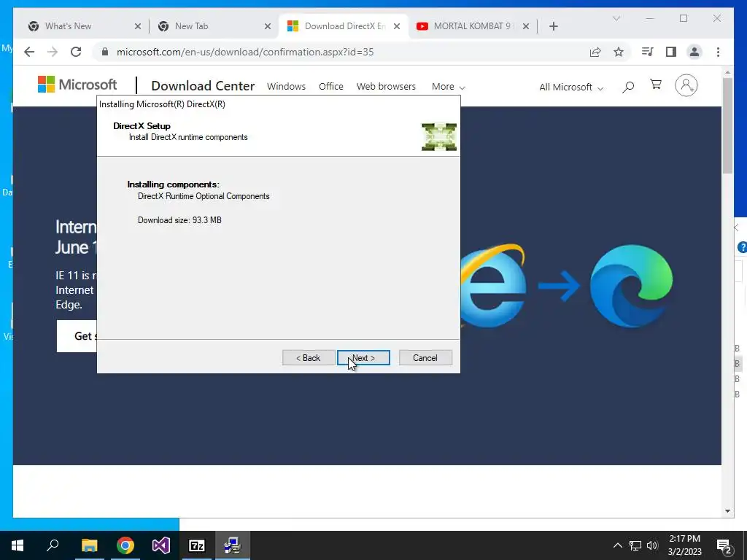Screen dimensions: 747x560
Task: Open the Windows menu item
Action: tap(286, 86)
